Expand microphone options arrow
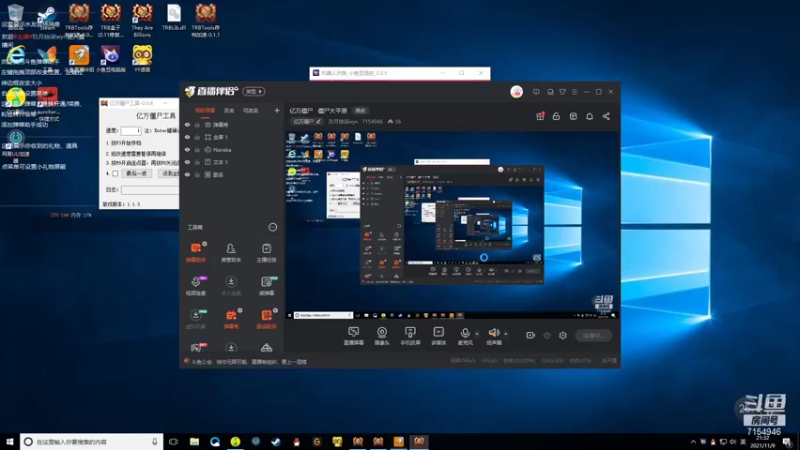The width and height of the screenshot is (800, 450). pos(477,334)
